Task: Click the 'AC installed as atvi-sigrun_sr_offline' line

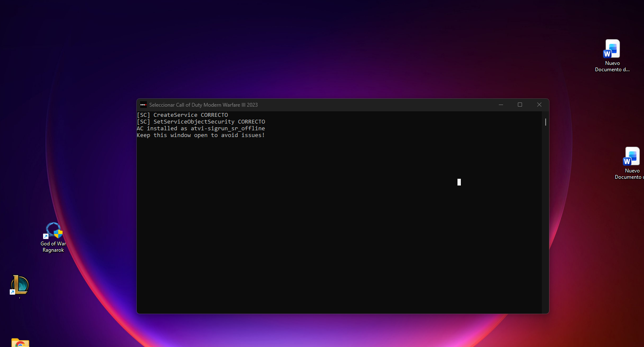Action: pos(201,129)
